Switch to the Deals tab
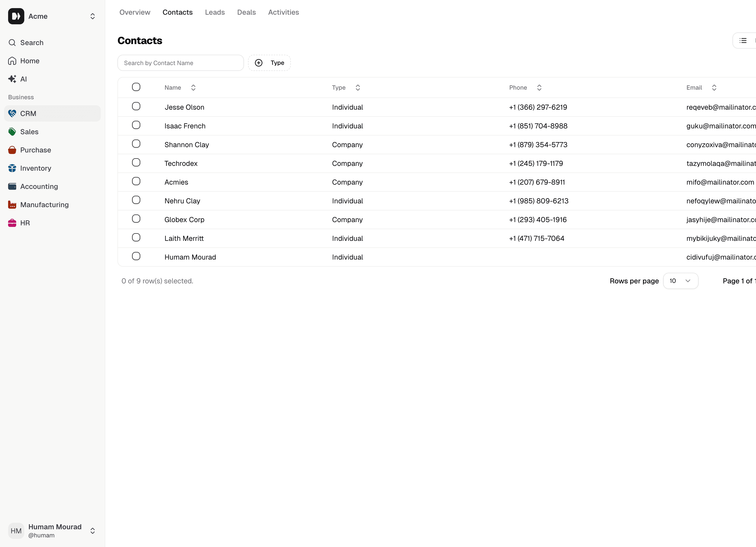The width and height of the screenshot is (756, 547). pos(247,12)
